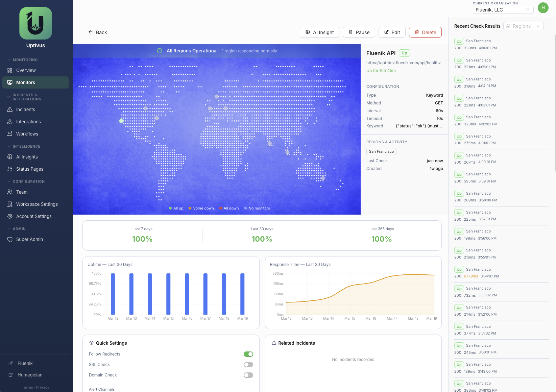Click the Workflows sidebar icon
This screenshot has width=556, height=392.
[x=10, y=134]
